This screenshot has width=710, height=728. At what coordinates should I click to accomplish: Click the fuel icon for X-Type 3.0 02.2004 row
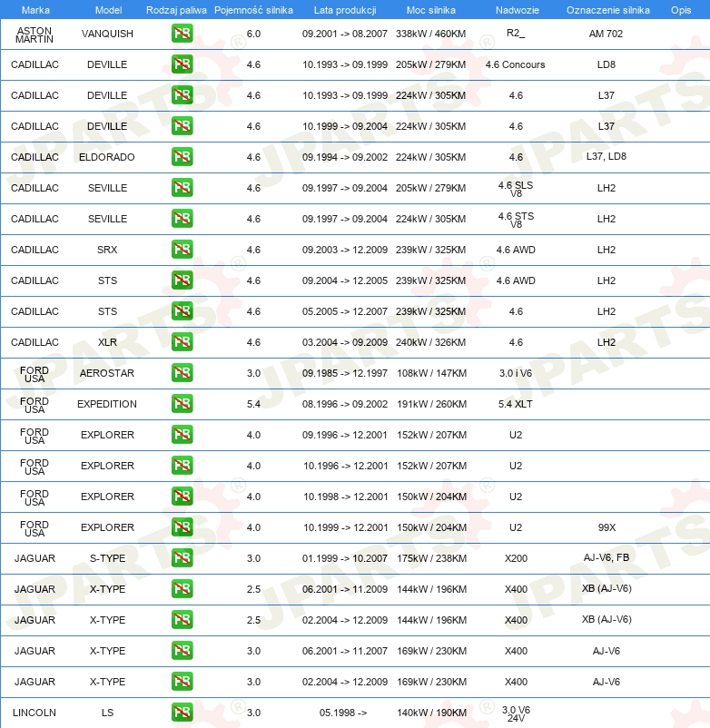pos(182,682)
